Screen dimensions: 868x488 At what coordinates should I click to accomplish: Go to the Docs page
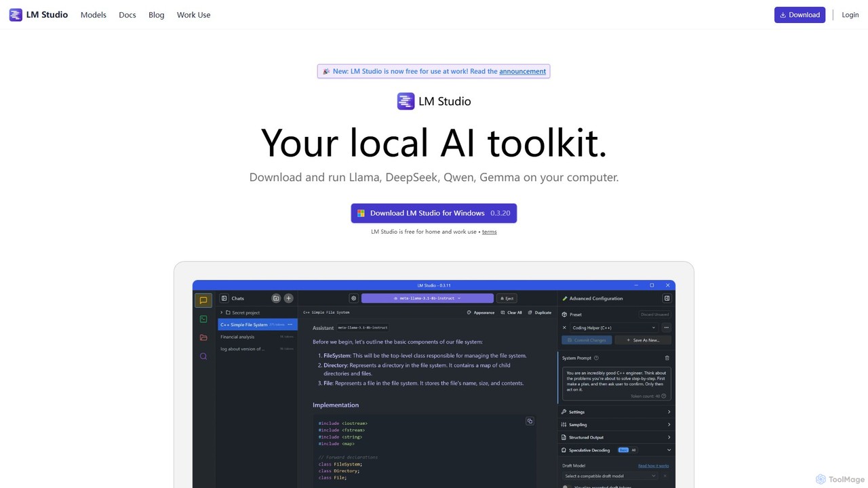click(x=127, y=15)
